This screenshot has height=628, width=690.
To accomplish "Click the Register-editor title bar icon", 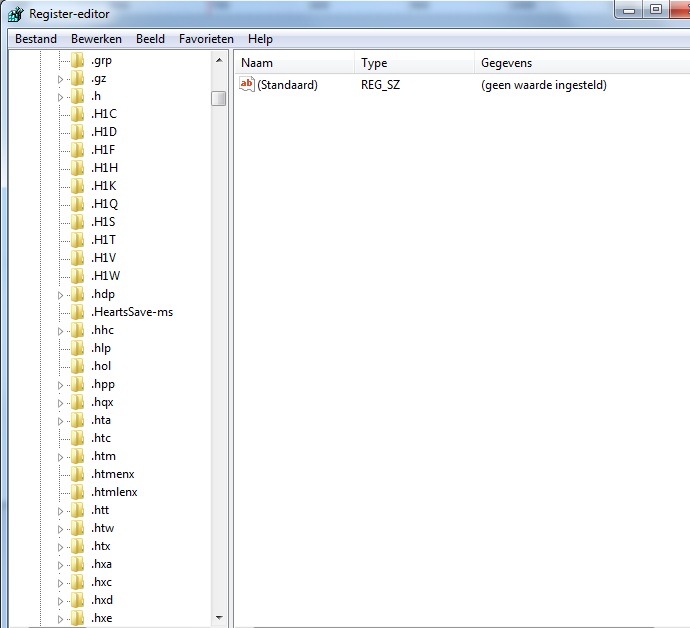I will pos(15,14).
